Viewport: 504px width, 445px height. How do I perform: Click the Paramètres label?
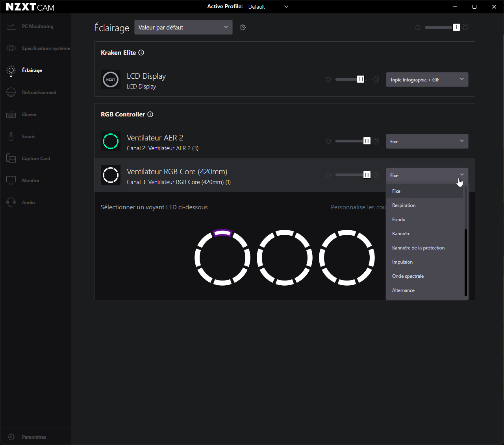click(x=34, y=437)
